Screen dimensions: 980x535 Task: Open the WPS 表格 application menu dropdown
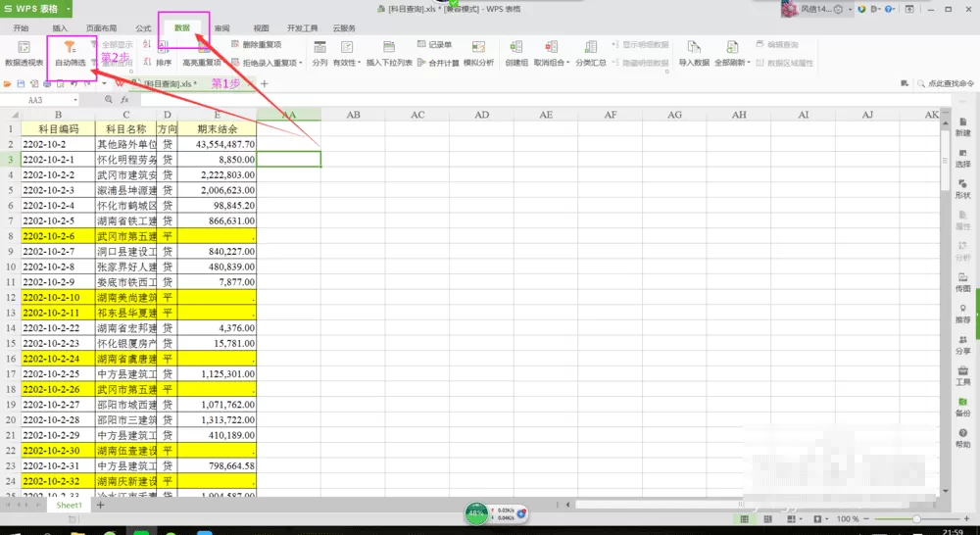pos(69,9)
